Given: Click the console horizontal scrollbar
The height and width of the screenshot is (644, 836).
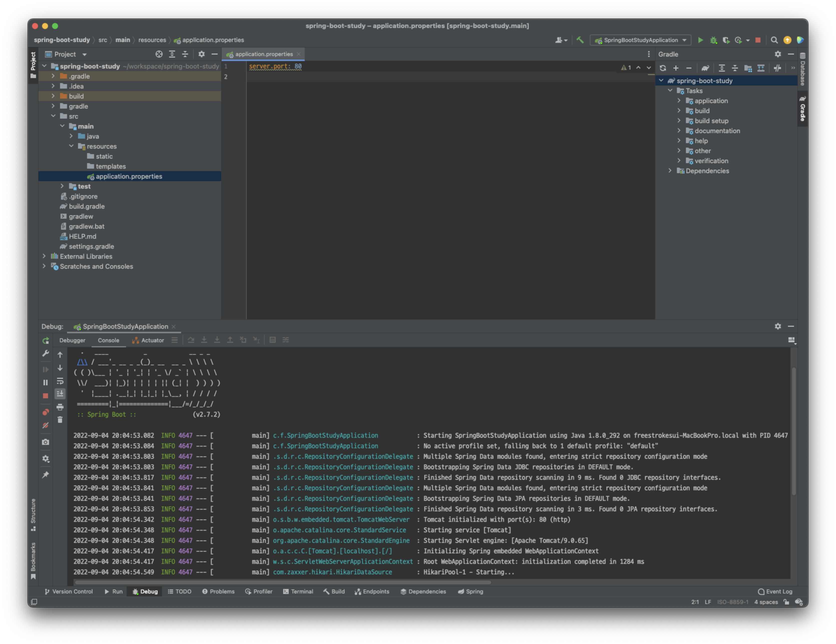Looking at the screenshot, I should click(x=283, y=582).
